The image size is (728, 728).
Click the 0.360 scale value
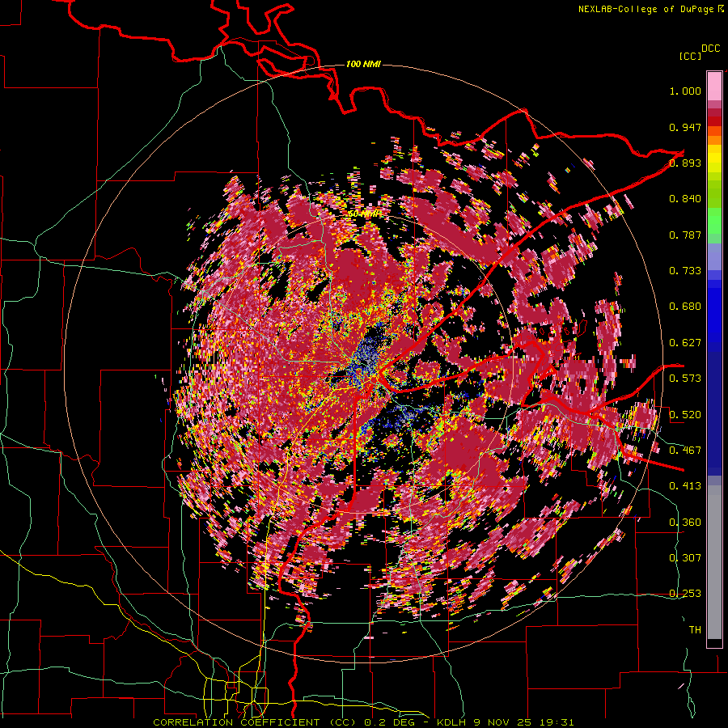(x=685, y=523)
